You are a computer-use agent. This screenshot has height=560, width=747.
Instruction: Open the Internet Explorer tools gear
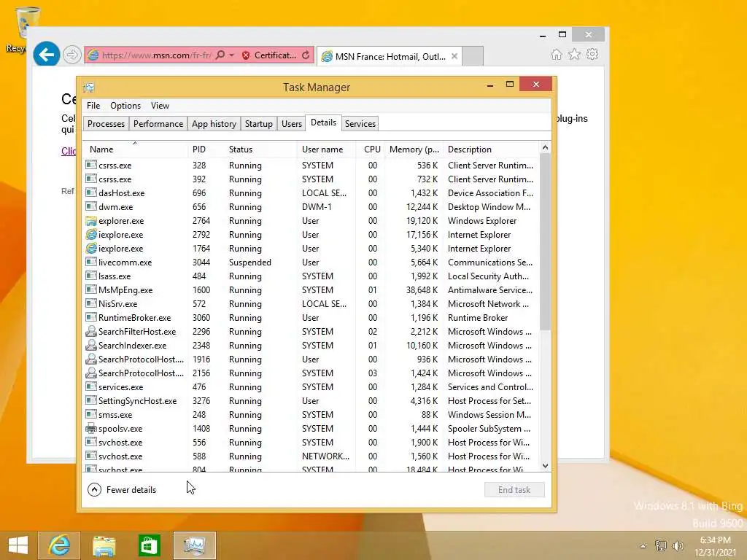592,54
